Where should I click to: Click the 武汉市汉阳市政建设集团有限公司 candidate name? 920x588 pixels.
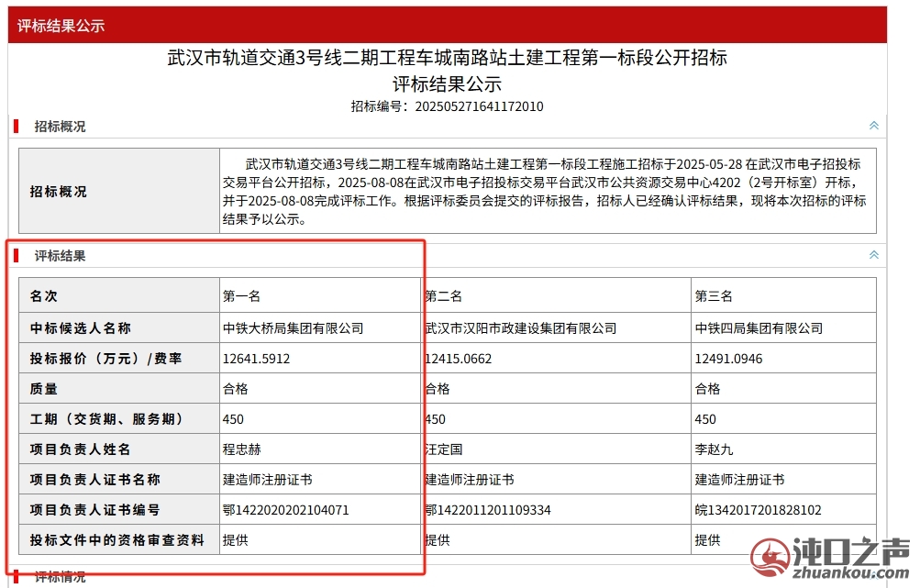520,327
